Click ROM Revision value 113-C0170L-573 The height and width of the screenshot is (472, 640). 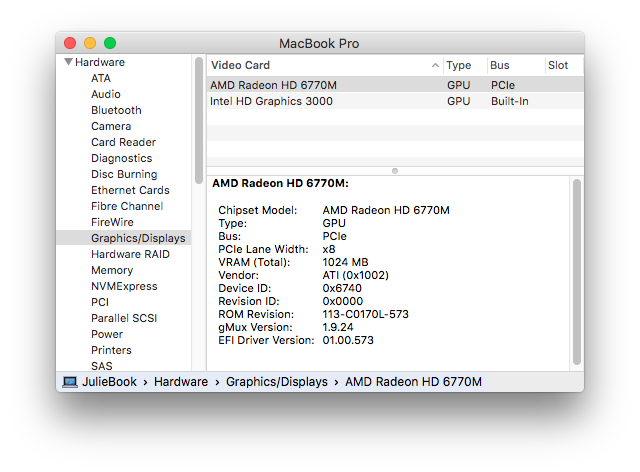pos(365,314)
